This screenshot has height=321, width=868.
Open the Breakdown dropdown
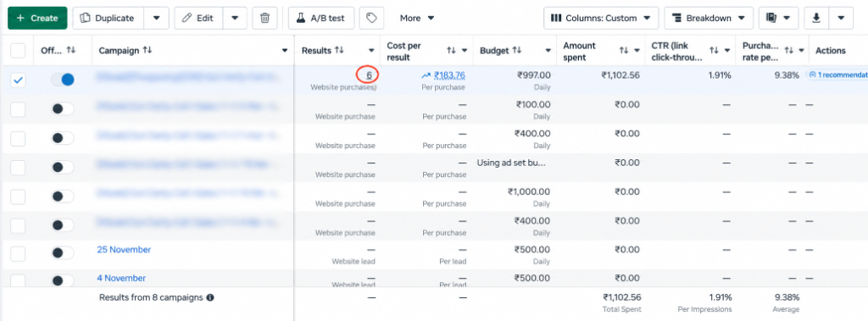[x=709, y=19]
